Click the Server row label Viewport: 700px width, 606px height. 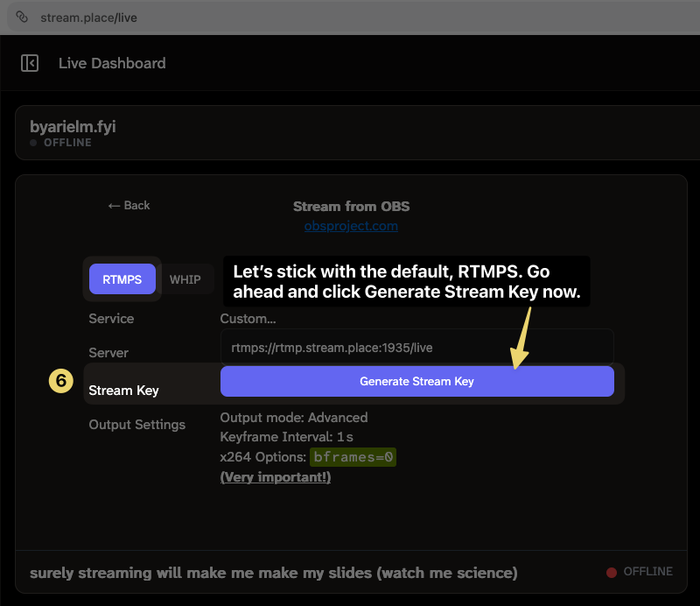click(108, 353)
